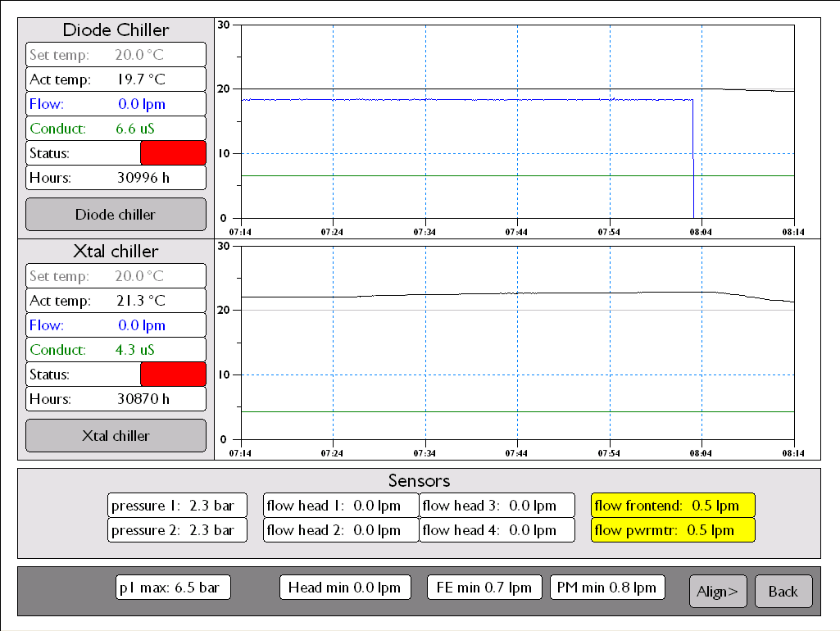The height and width of the screenshot is (631, 840).
Task: Click Xtal chiller Act temp 21.3 °C
Action: click(x=116, y=301)
